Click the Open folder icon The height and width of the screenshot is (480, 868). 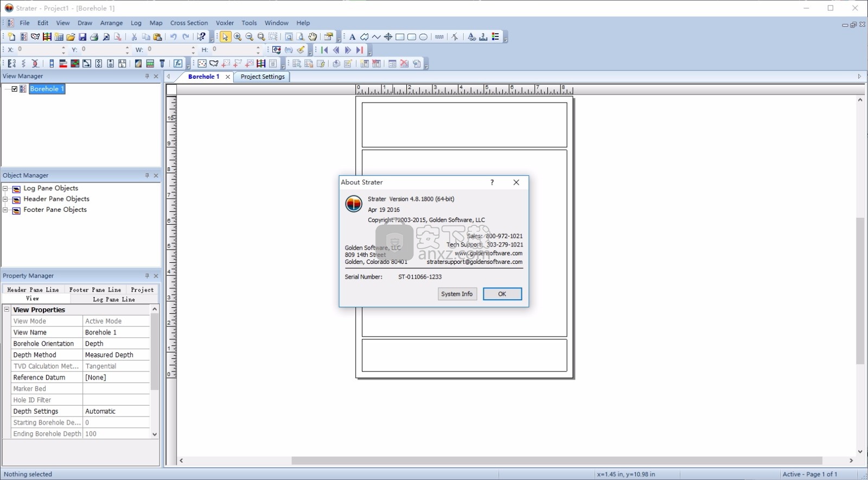[x=71, y=36]
